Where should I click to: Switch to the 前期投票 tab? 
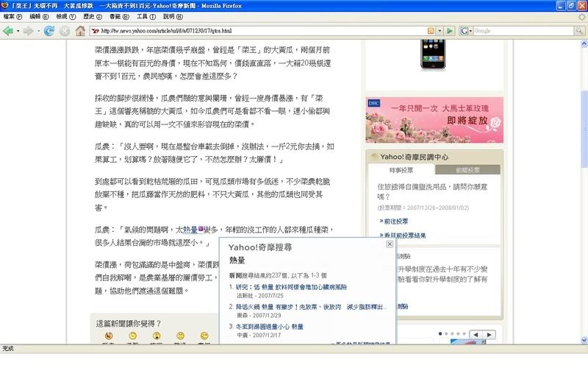point(469,170)
